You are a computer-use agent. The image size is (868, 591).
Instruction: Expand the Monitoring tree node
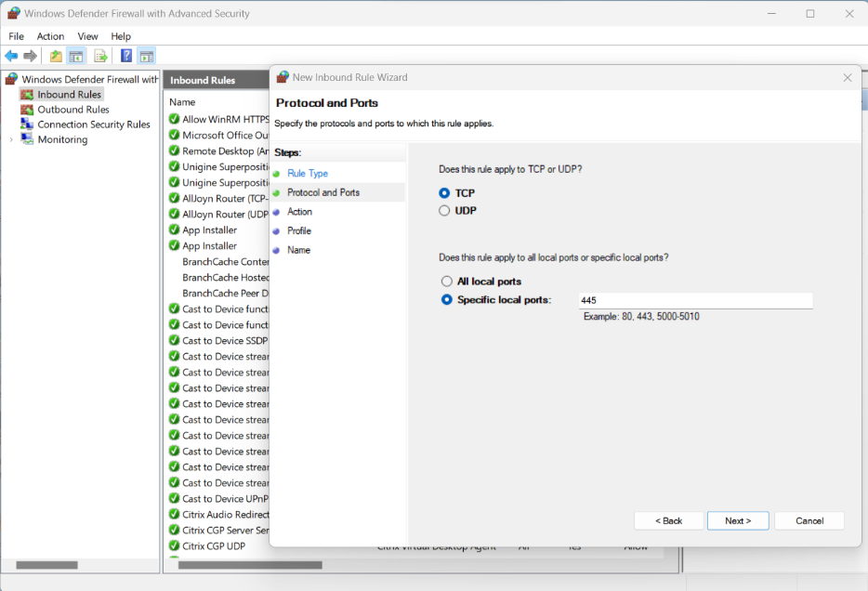[x=13, y=139]
